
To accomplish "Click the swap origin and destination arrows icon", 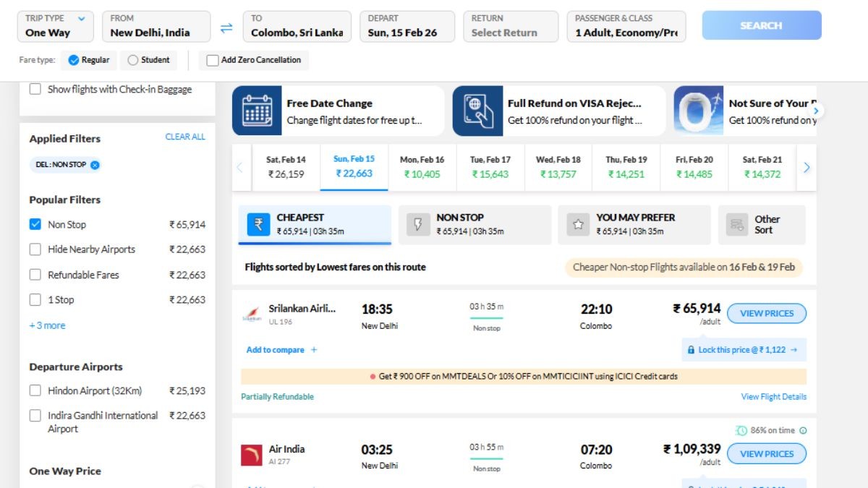I will (226, 27).
